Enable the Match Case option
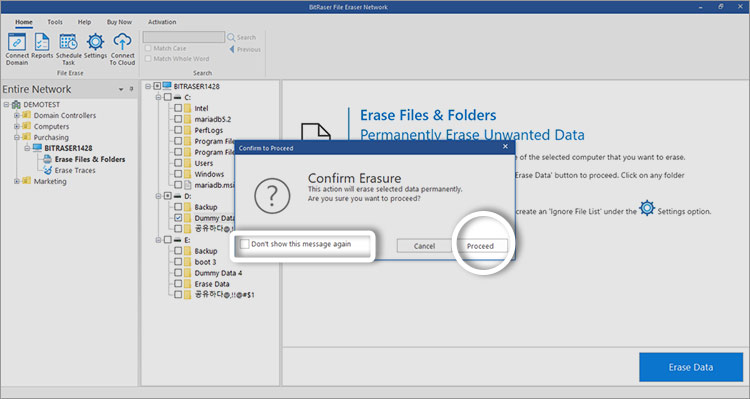Screen dimensions: 750x399 click(x=148, y=48)
